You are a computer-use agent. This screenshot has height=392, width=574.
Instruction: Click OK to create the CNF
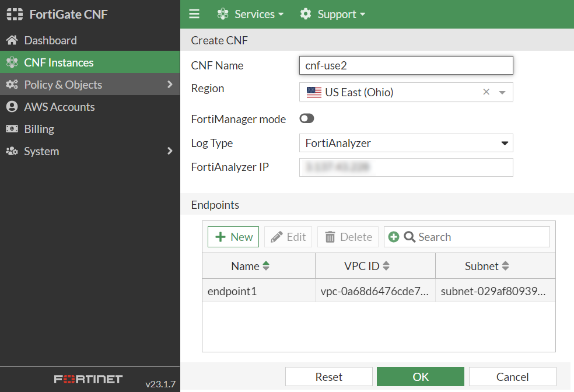420,376
